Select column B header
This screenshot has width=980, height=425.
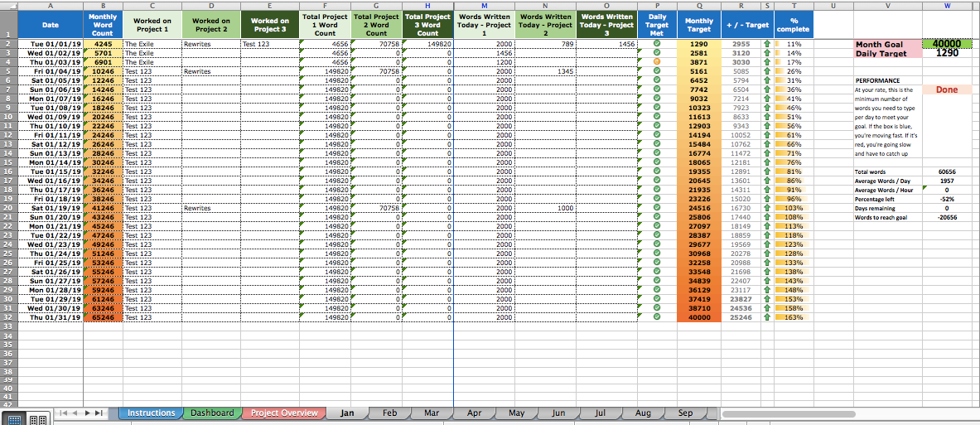pyautogui.click(x=103, y=6)
